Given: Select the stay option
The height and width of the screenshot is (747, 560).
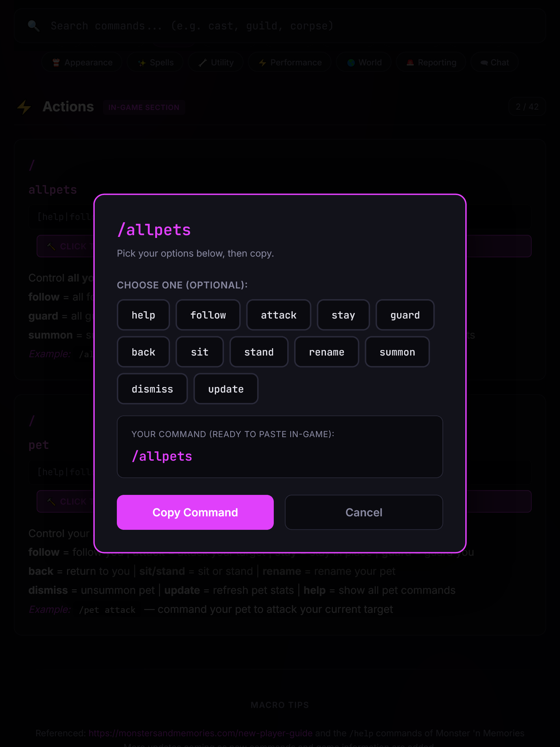Looking at the screenshot, I should 343,315.
